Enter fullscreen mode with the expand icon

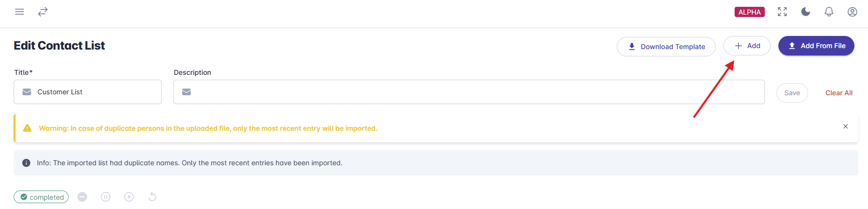782,12
